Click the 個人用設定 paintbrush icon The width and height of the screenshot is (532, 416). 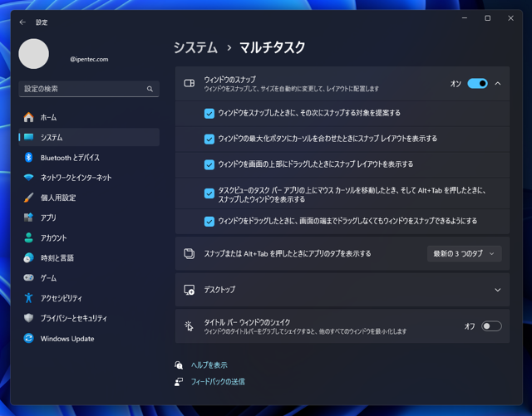[x=28, y=198]
